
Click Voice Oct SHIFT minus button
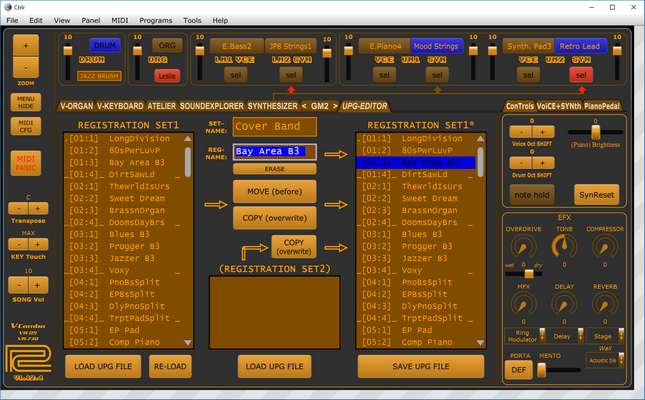521,132
